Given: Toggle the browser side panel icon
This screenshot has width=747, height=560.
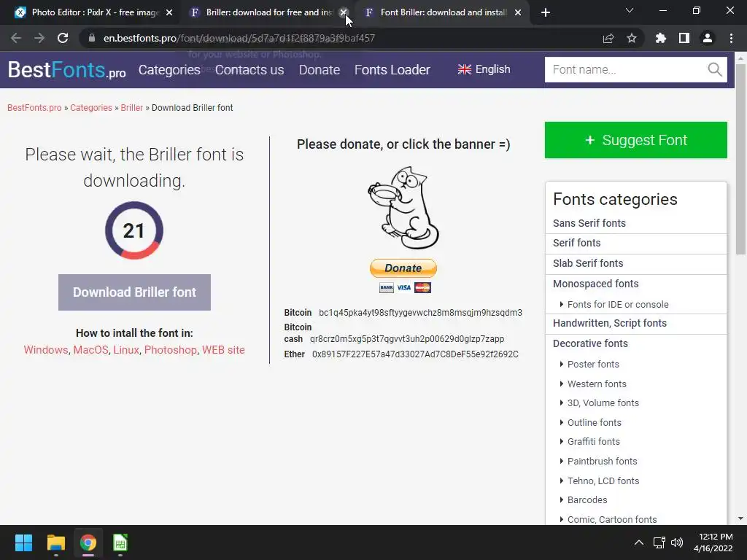Looking at the screenshot, I should pyautogui.click(x=684, y=38).
